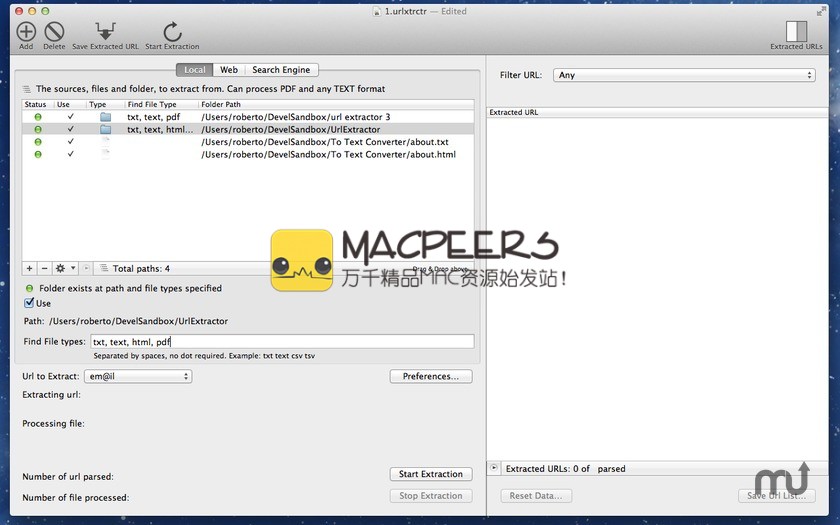Click folder icon of UrlExtractor row
The width and height of the screenshot is (840, 525).
click(106, 129)
